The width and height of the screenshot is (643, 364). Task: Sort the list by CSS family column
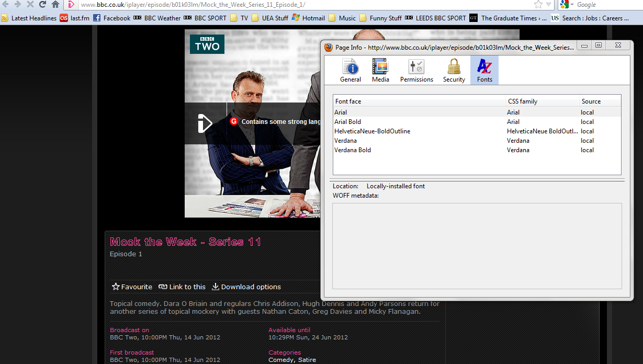coord(543,101)
